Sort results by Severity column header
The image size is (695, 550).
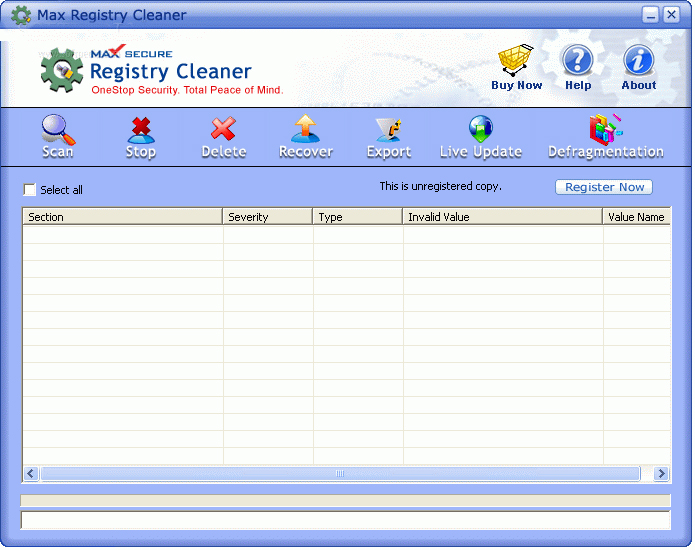point(267,217)
